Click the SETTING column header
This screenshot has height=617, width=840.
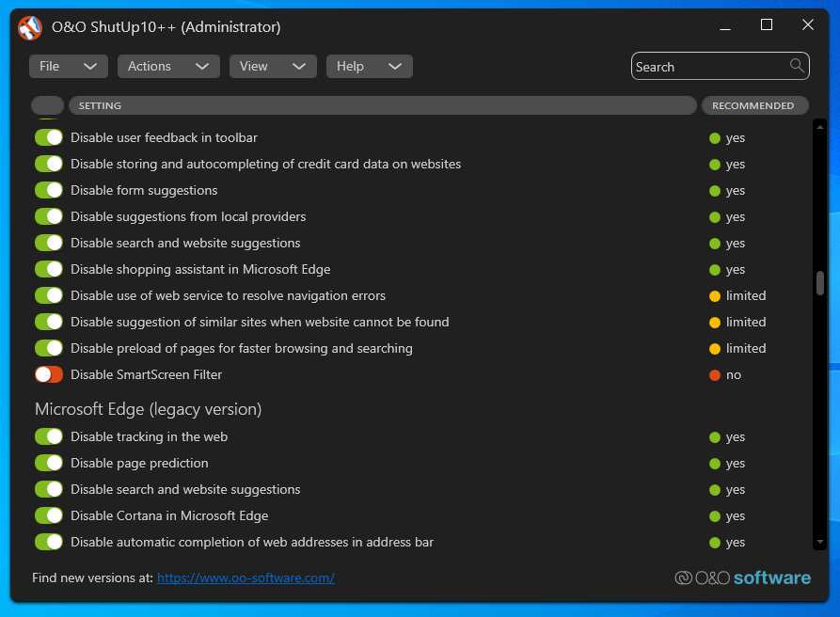coord(383,105)
